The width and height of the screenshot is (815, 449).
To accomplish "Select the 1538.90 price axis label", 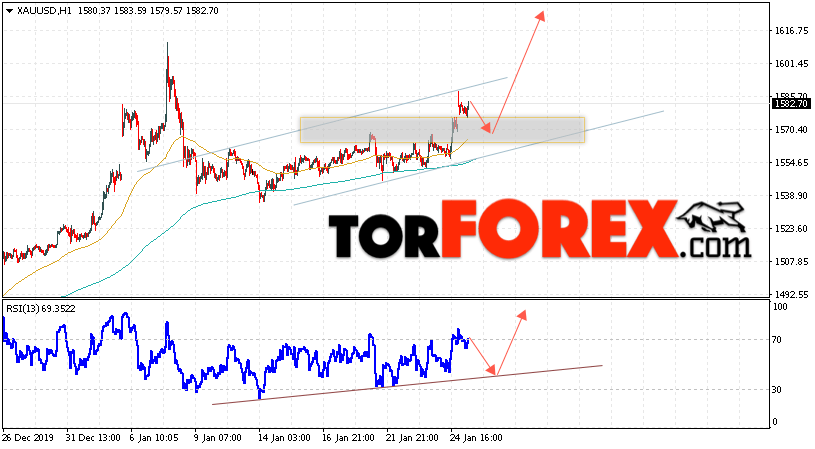I will pyautogui.click(x=791, y=195).
